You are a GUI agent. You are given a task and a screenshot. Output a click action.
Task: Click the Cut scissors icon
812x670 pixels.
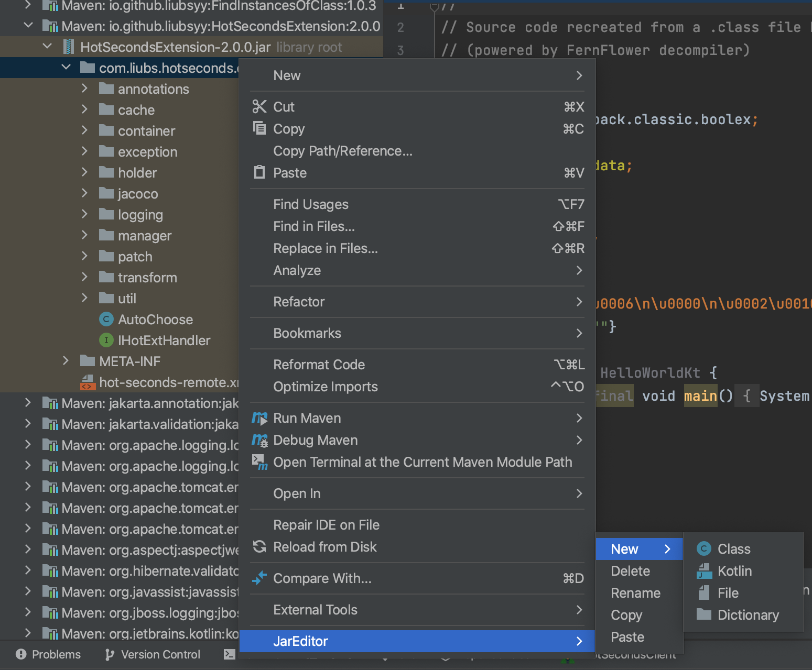259,107
